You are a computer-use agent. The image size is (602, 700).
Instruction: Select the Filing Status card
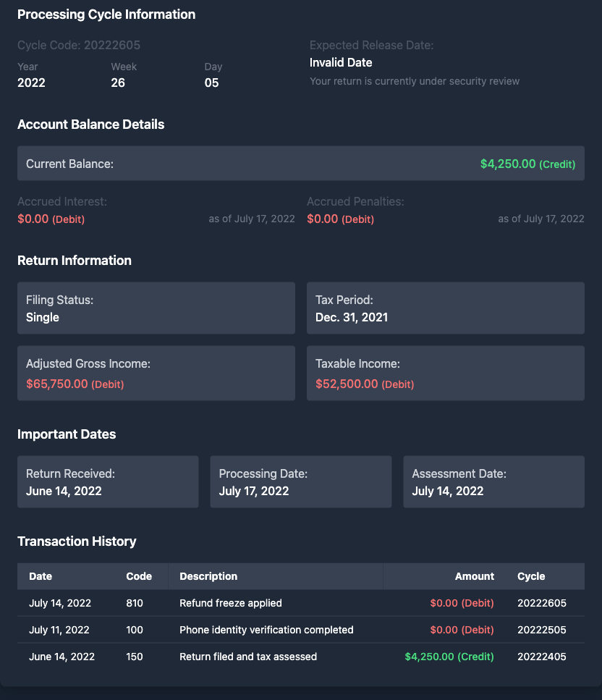pos(156,308)
